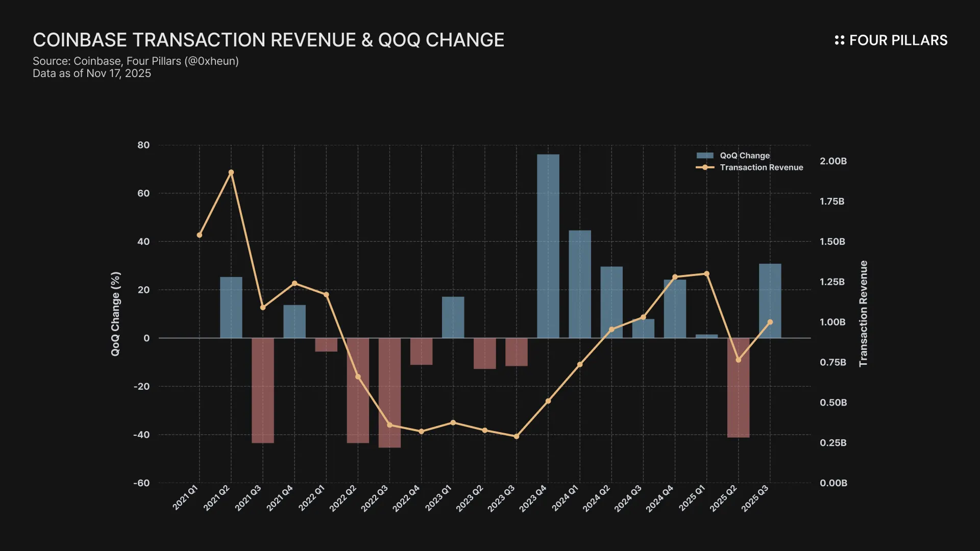Click the 2.00B right axis tick label

click(833, 161)
